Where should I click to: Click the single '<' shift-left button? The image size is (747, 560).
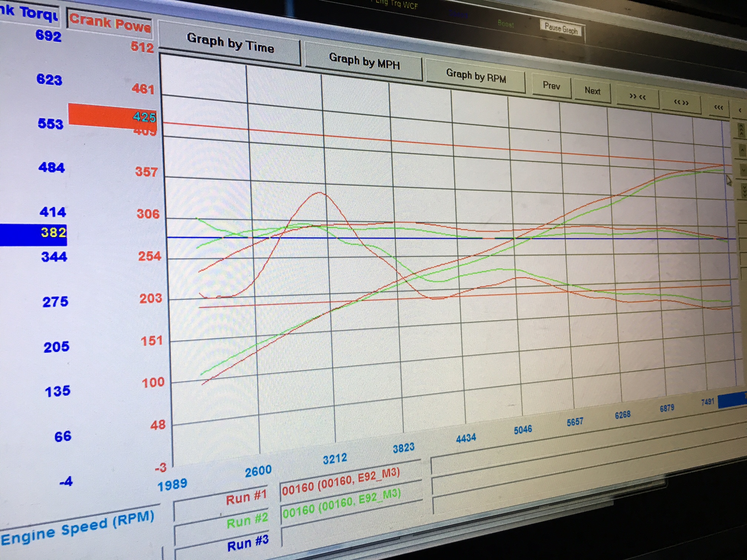tap(740, 111)
